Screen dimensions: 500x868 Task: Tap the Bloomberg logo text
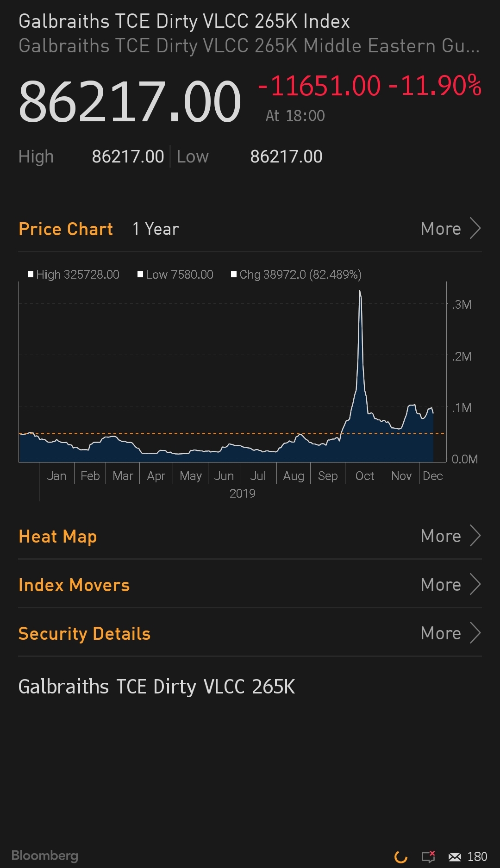(45, 856)
